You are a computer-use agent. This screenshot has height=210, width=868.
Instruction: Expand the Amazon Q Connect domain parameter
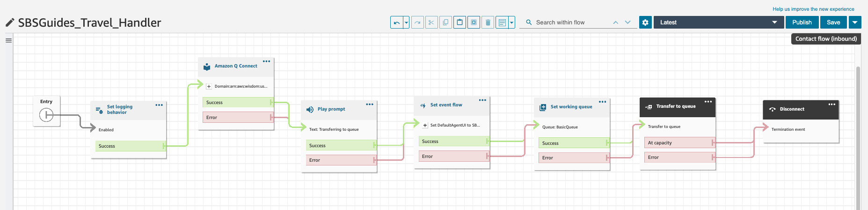point(209,86)
